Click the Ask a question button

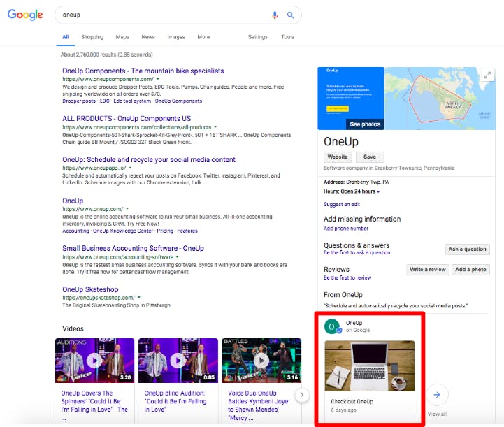pyautogui.click(x=468, y=249)
